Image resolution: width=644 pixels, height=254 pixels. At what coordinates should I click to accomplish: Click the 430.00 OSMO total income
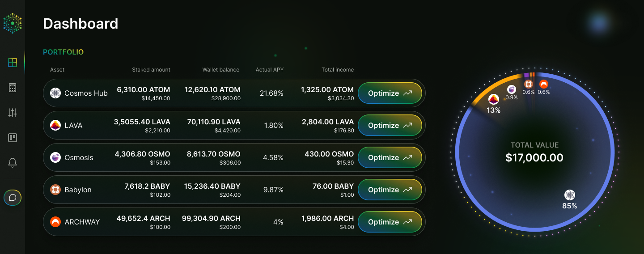(329, 154)
